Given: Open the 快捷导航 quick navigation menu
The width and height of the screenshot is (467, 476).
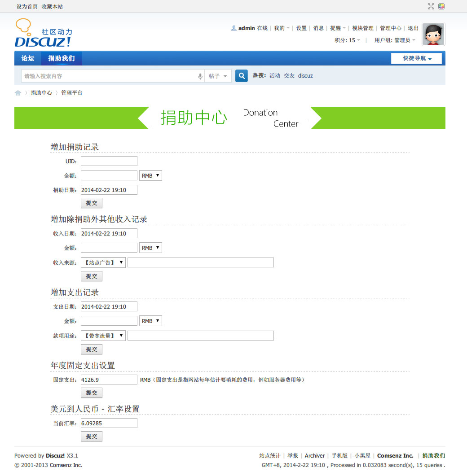Looking at the screenshot, I should coord(417,58).
